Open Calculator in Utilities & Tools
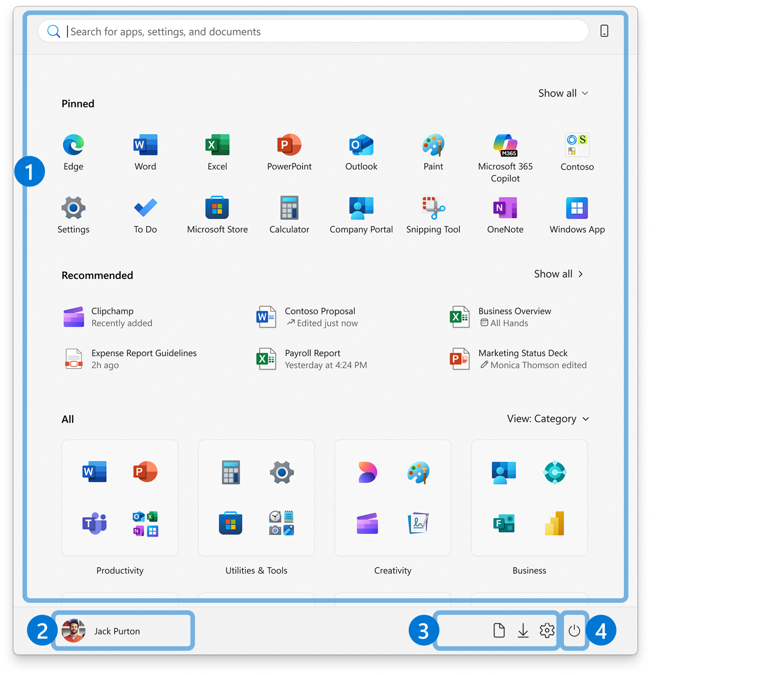784x675 pixels. click(x=230, y=472)
